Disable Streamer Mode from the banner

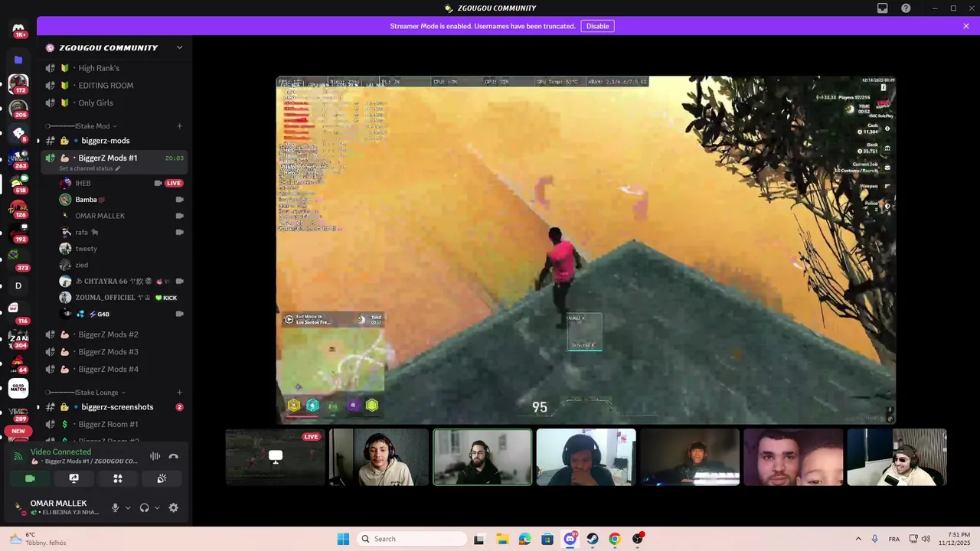tap(597, 26)
